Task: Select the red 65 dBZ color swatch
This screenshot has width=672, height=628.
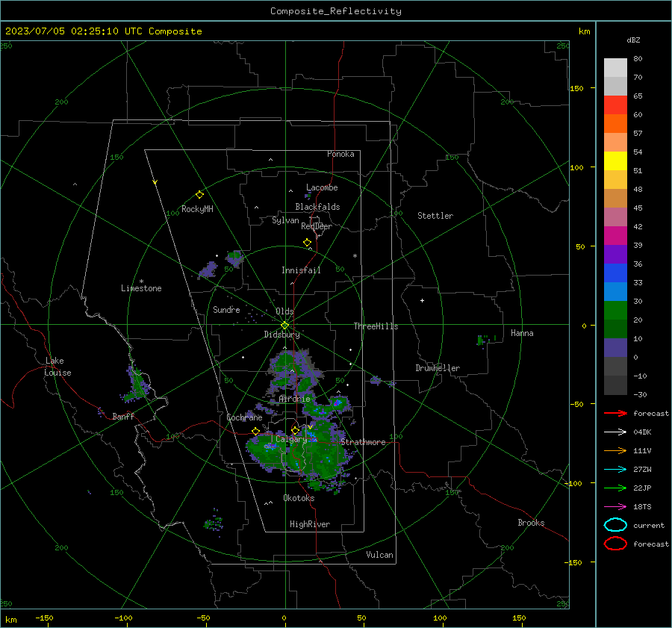Action: [x=615, y=105]
